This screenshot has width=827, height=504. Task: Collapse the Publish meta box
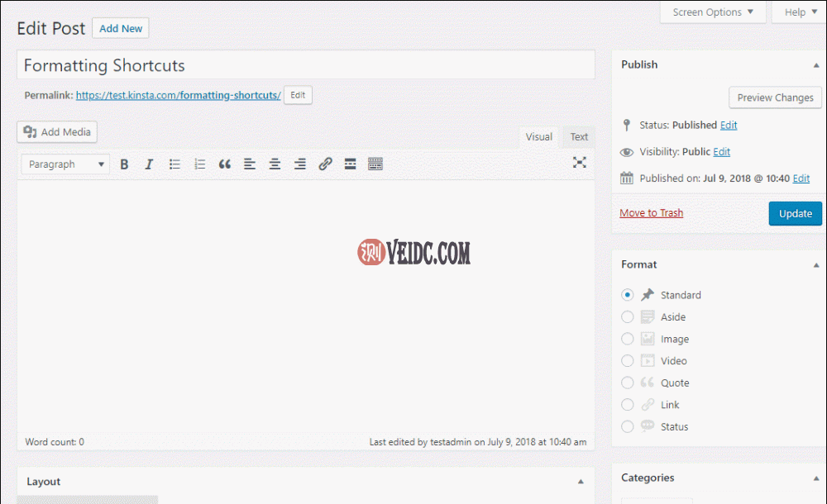(816, 65)
